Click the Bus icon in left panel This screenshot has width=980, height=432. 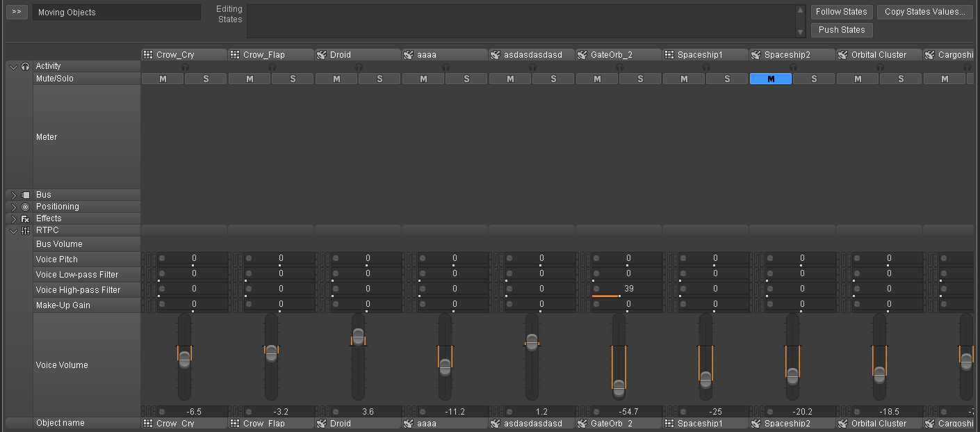tap(26, 195)
